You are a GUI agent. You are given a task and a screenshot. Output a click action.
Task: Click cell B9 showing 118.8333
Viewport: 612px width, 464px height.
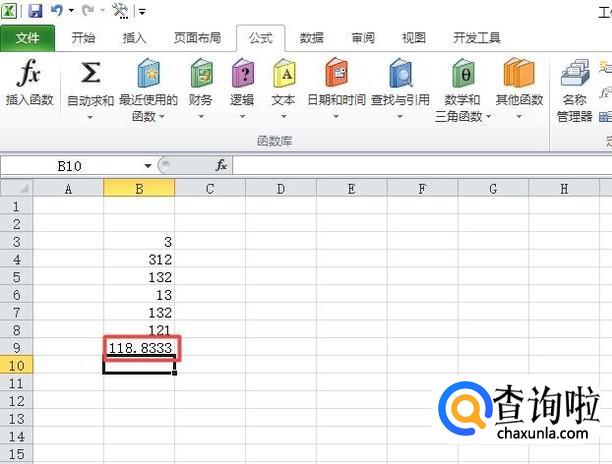point(139,348)
